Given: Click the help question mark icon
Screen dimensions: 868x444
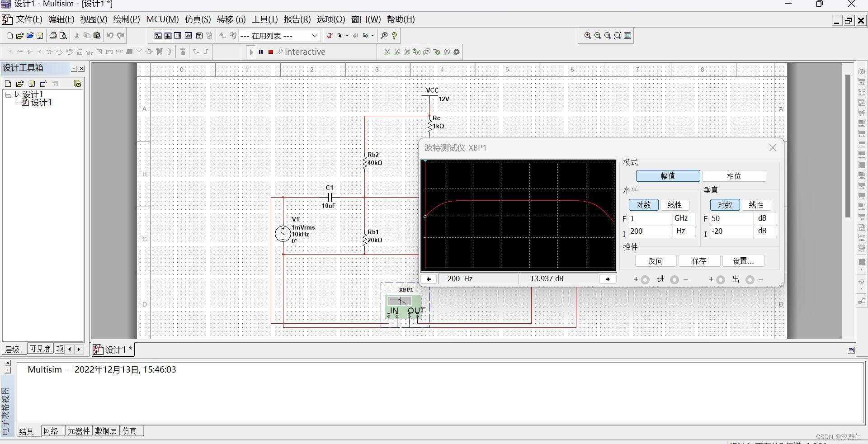Looking at the screenshot, I should 394,36.
